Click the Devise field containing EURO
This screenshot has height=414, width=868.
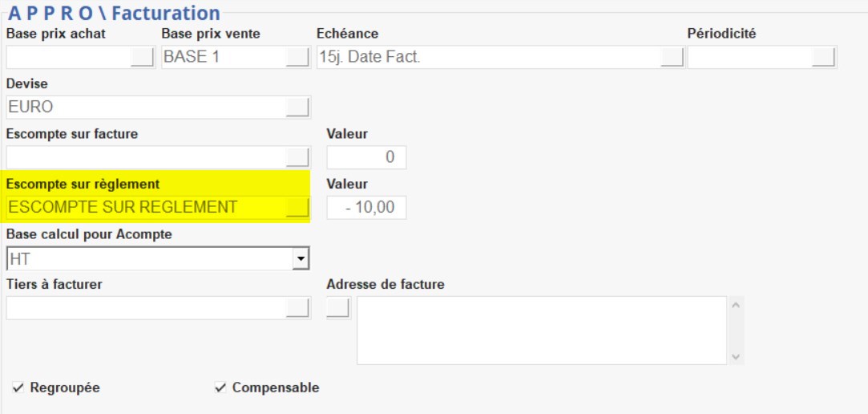click(144, 108)
